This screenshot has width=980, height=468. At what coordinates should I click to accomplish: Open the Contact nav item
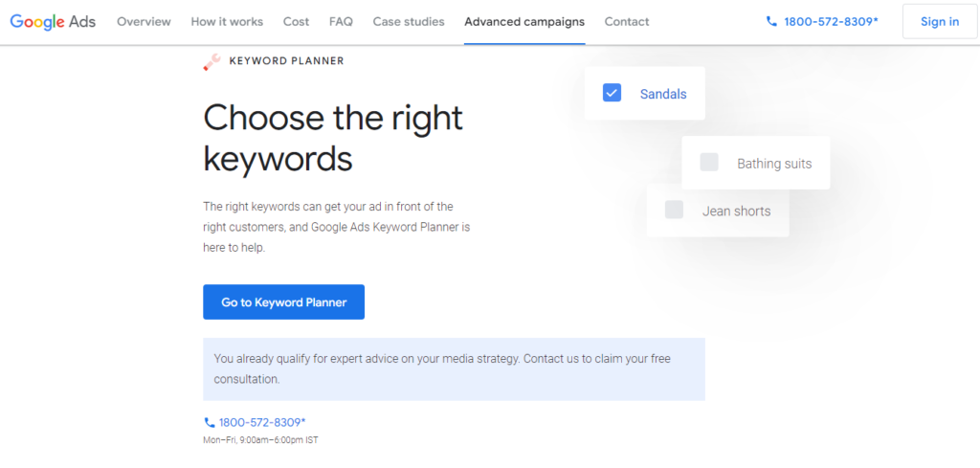[x=627, y=22]
